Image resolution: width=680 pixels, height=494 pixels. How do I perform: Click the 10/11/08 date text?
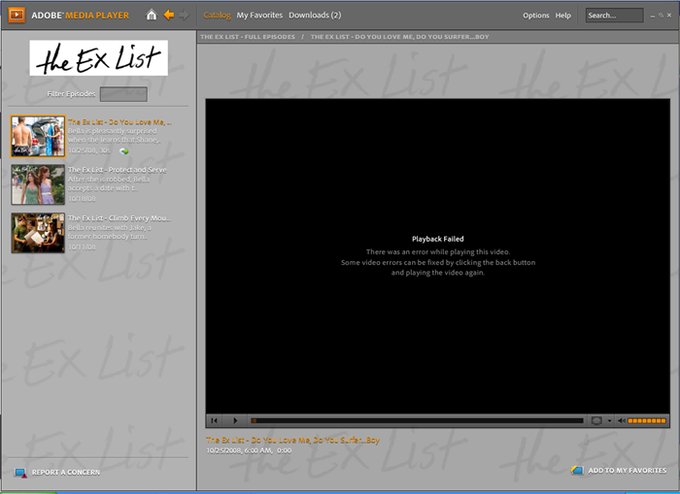pyautogui.click(x=82, y=247)
